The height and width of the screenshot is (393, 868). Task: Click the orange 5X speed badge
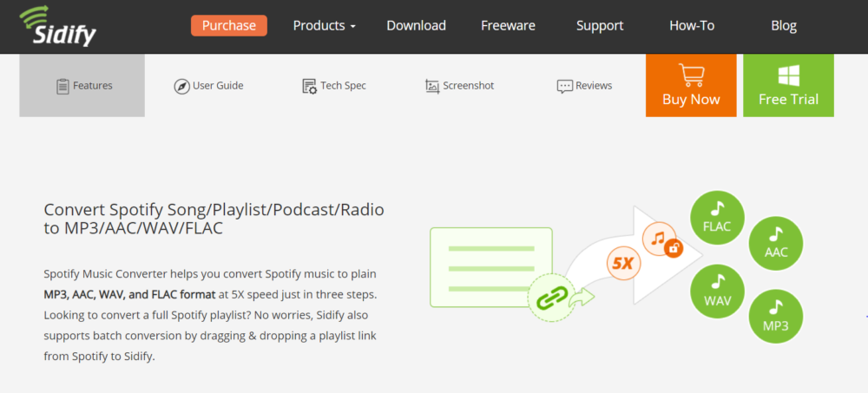click(623, 263)
